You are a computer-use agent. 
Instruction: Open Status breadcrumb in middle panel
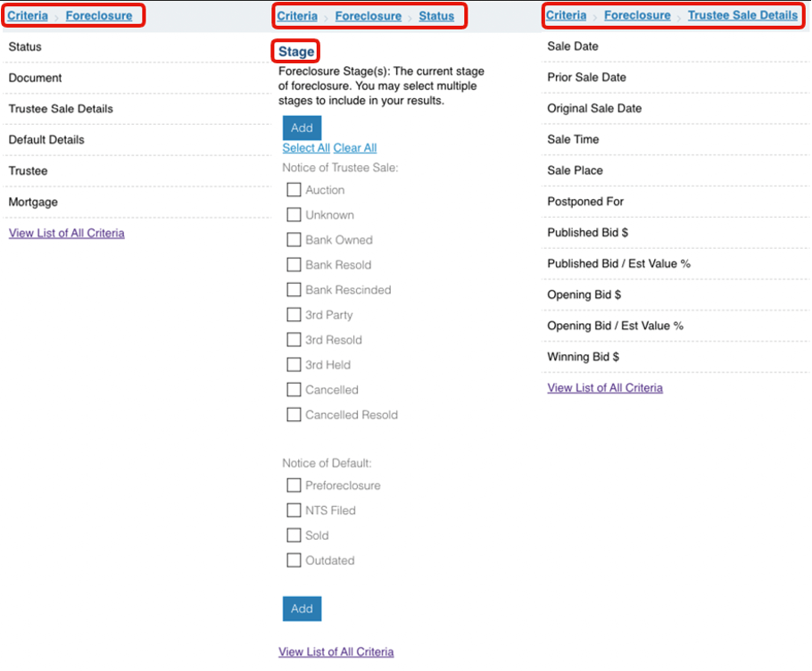tap(436, 16)
